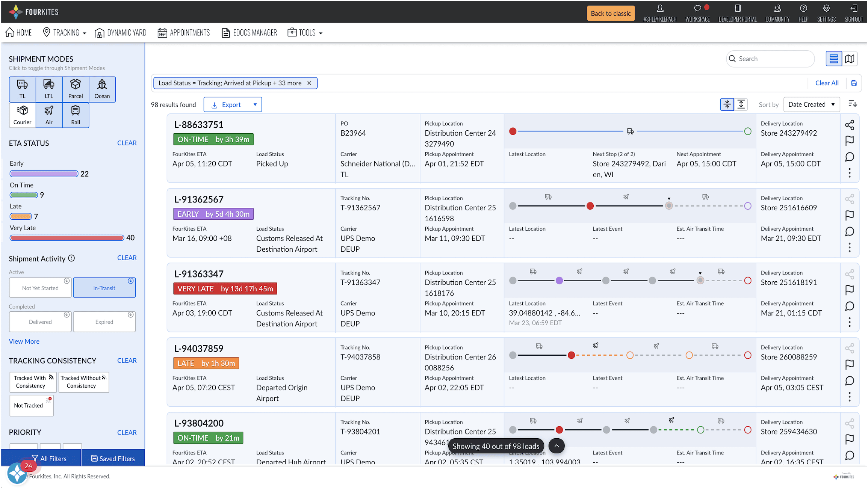Open Workspace notifications icon
This screenshot has width=868, height=489.
(x=697, y=13)
